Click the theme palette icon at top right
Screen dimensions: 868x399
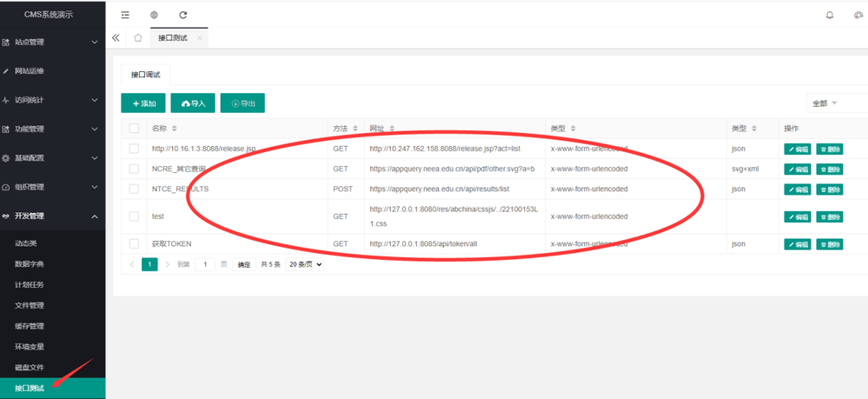click(858, 15)
